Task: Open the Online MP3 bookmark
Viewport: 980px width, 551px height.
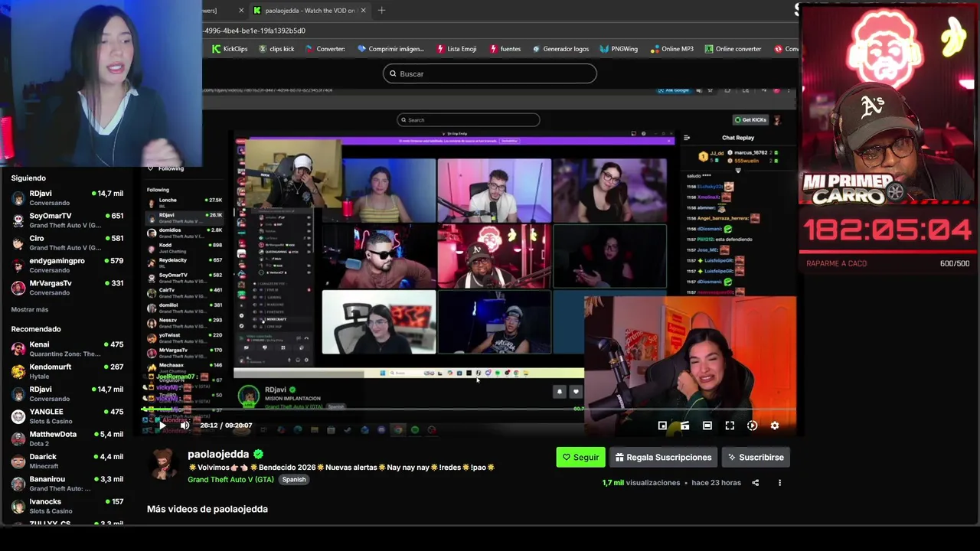Action: 671,49
